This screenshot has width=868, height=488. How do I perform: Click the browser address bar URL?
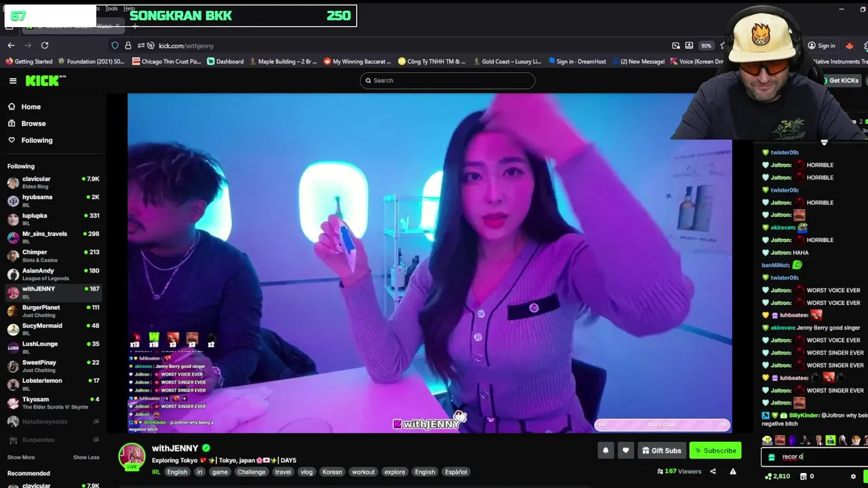pyautogui.click(x=186, y=45)
